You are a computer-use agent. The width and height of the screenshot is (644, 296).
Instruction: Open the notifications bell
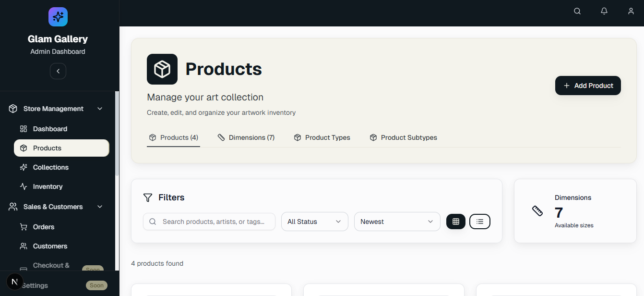click(604, 11)
